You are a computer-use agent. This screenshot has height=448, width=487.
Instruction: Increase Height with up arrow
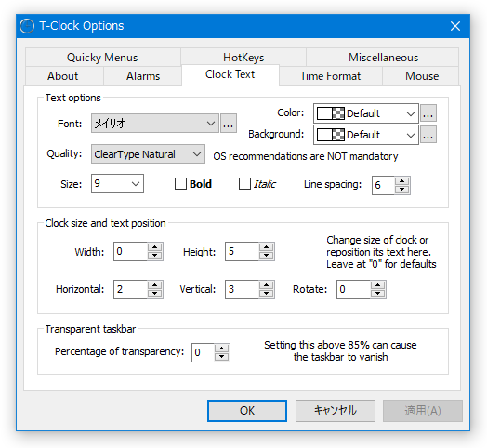(266, 247)
